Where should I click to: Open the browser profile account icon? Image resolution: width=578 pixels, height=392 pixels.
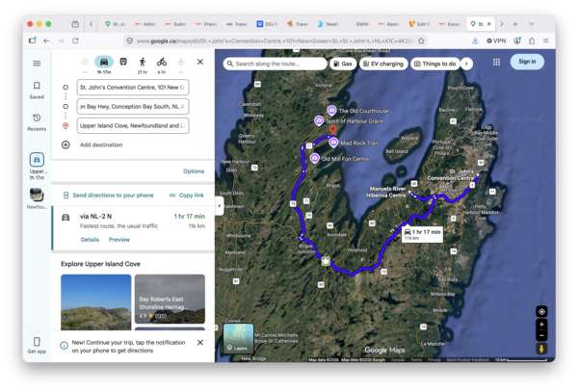[517, 40]
